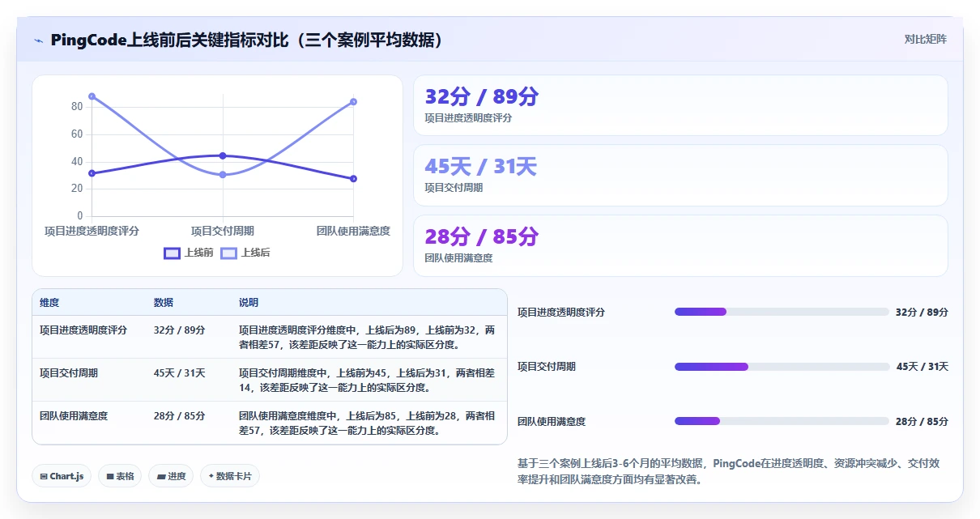Select the Chart.js tag chip

[62, 476]
